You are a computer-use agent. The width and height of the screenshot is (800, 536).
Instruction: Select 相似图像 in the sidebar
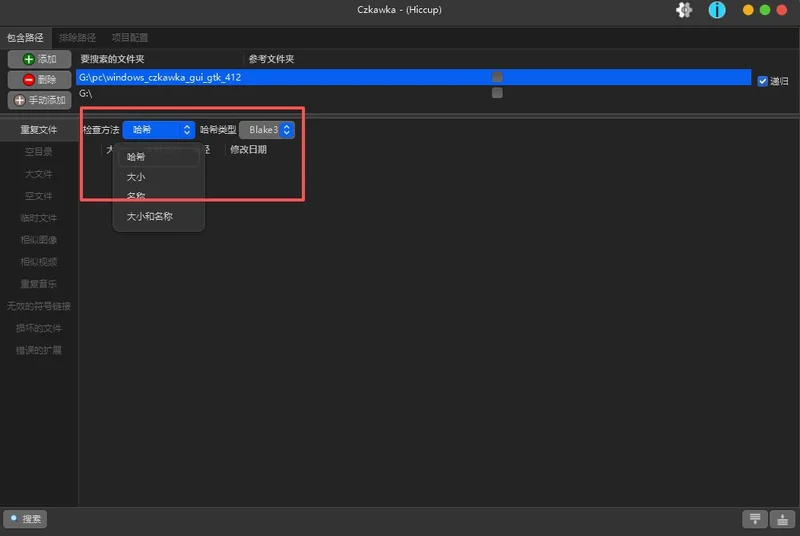[39, 240]
